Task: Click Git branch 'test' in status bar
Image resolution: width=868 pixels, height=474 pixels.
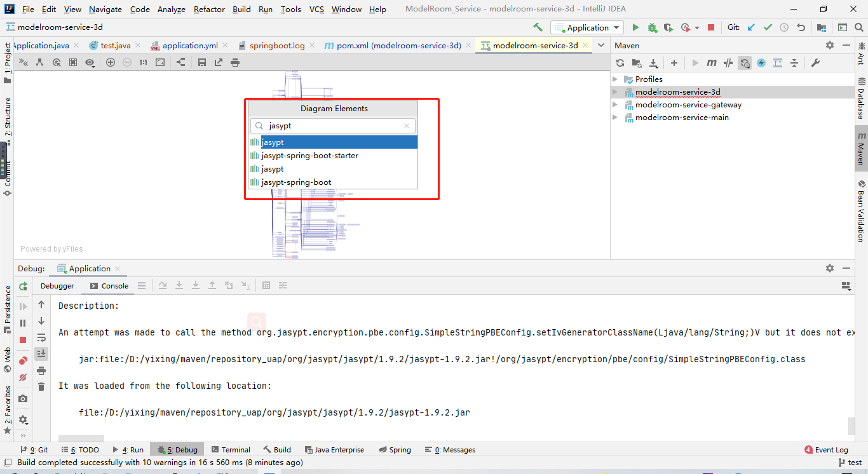Action: pos(850,463)
